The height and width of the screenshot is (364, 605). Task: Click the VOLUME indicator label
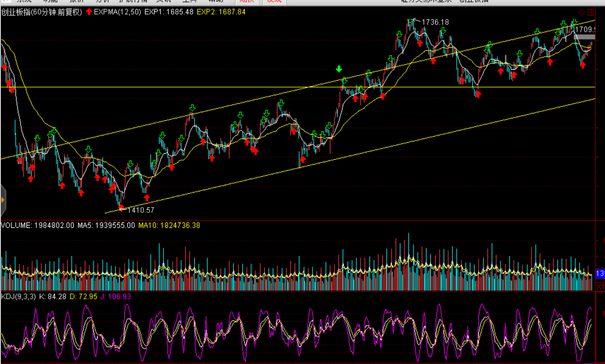(16, 225)
